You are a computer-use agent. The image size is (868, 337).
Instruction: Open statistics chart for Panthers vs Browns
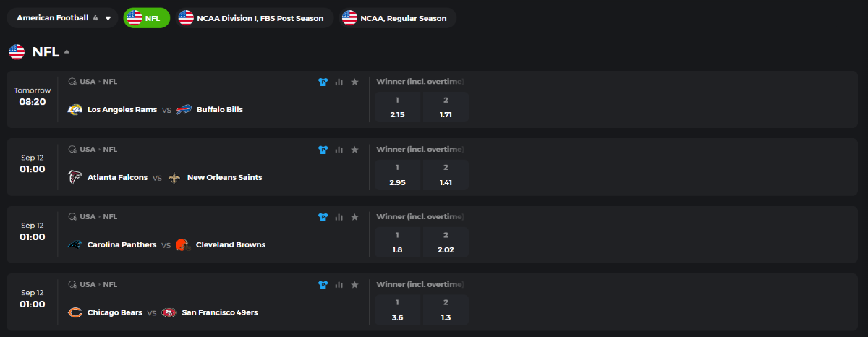(x=339, y=217)
